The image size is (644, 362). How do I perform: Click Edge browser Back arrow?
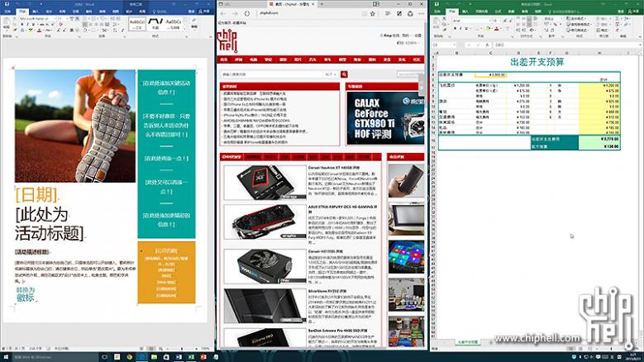click(223, 13)
